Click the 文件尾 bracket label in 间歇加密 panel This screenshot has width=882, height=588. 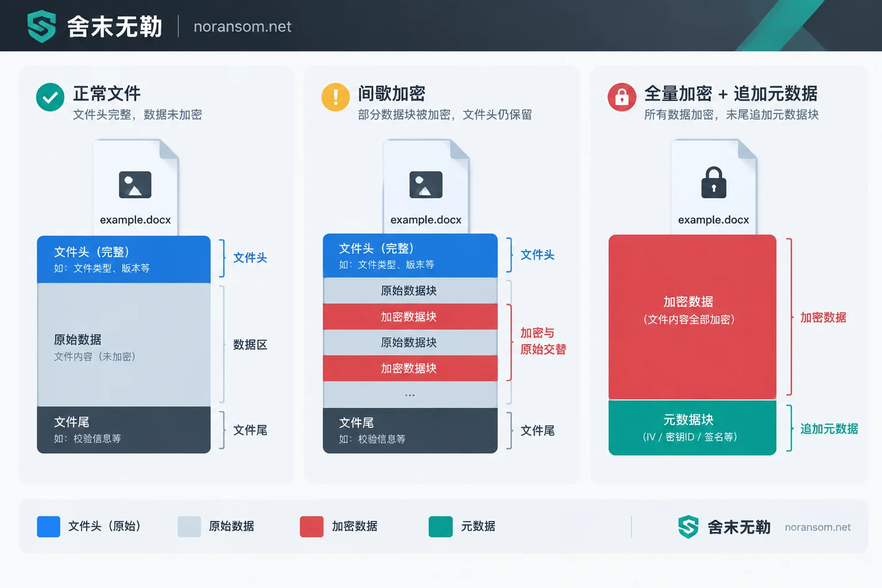pos(537,430)
